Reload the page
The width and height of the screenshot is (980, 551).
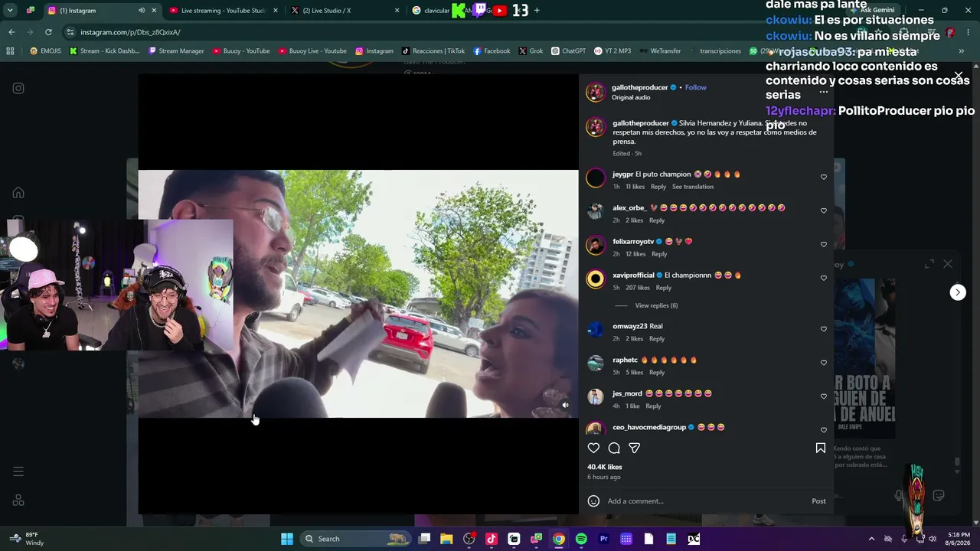[x=48, y=32]
